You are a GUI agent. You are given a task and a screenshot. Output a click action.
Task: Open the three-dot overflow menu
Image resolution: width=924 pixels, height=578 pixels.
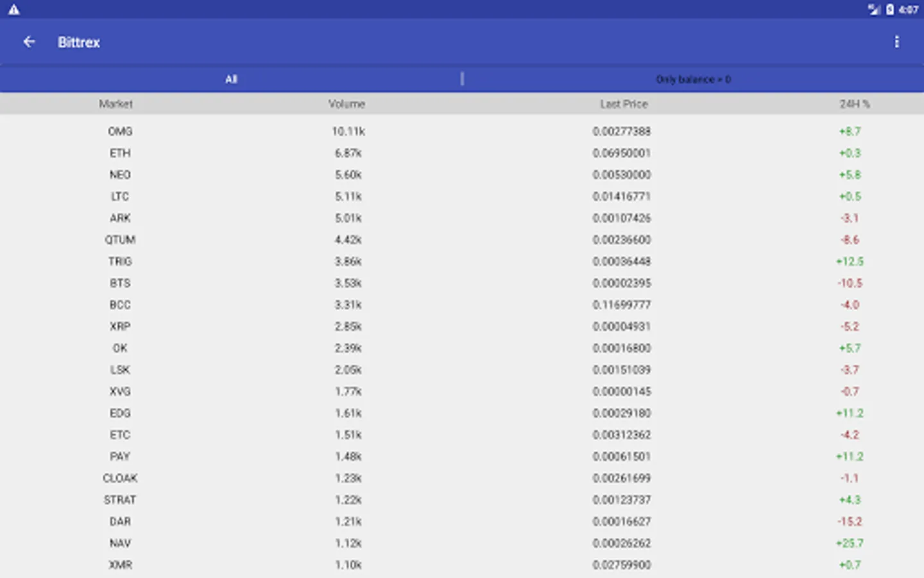tap(896, 42)
